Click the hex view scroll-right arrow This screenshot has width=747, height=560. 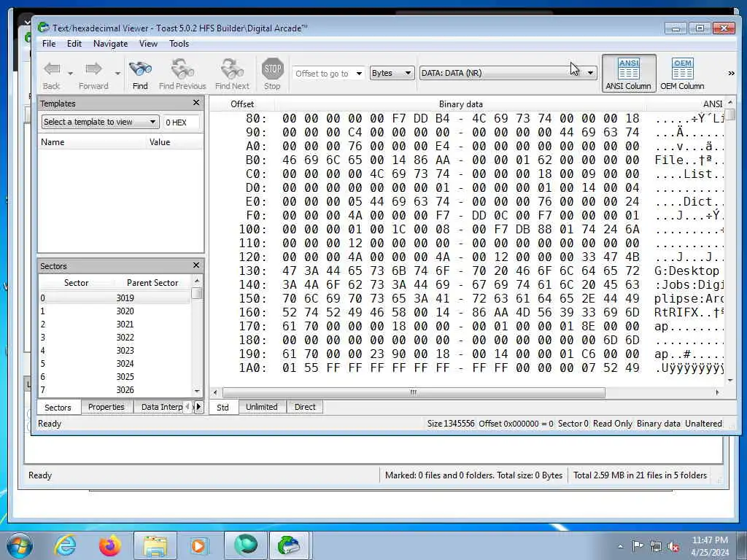(x=718, y=392)
